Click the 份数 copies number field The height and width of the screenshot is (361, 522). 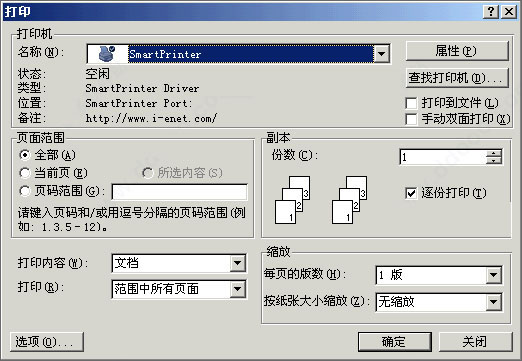[x=443, y=157]
